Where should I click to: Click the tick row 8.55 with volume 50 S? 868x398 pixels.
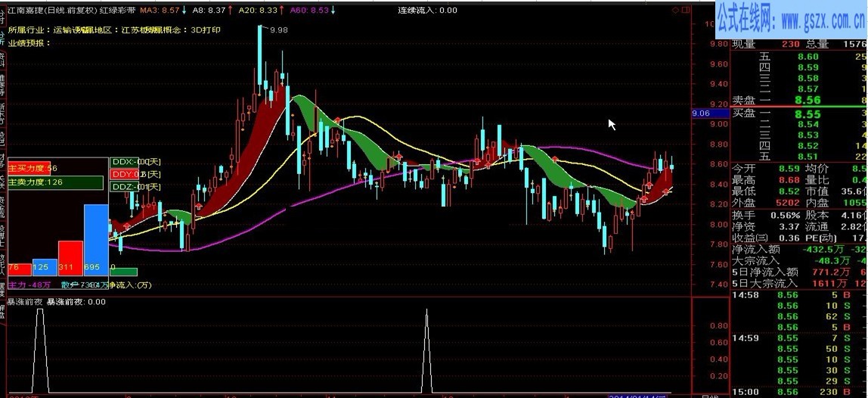tap(798, 349)
